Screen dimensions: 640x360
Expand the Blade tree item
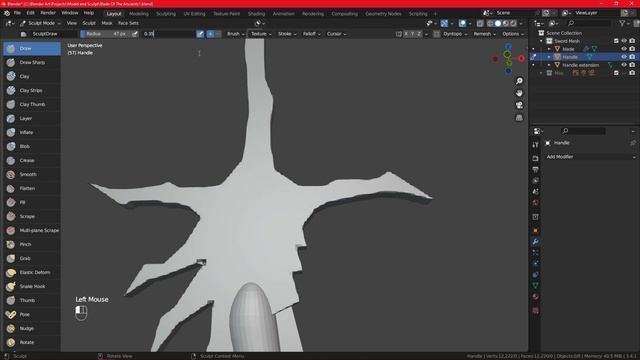(549, 49)
